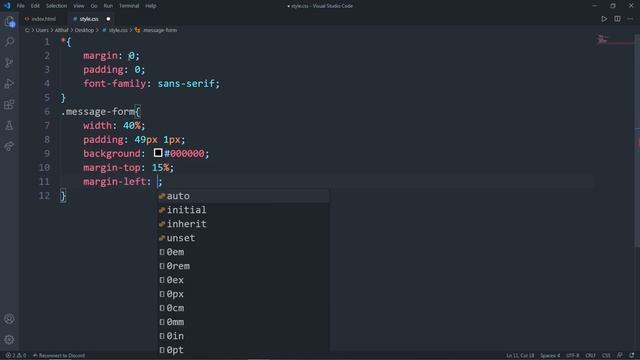Click the UTF-8 encoding selector
Image resolution: width=640 pixels, height=360 pixels.
point(573,356)
